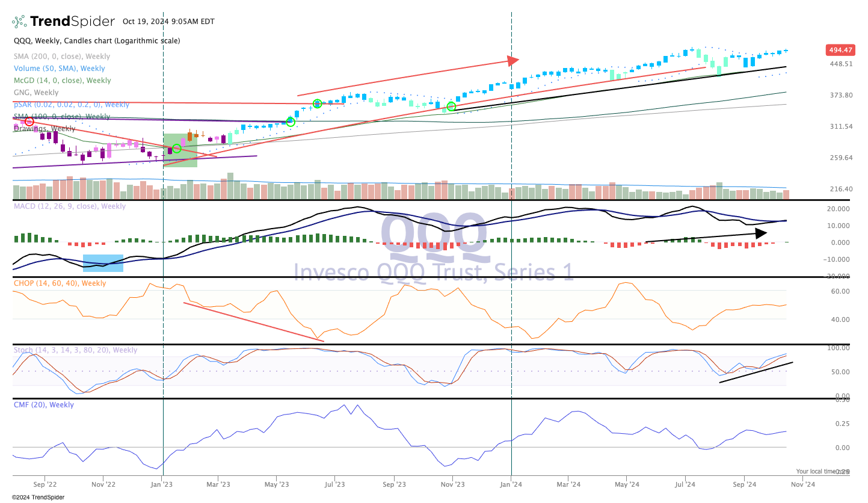Image resolution: width=868 pixels, height=503 pixels.
Task: Toggle the McGD (14, 0, close) indicator
Action: point(62,80)
